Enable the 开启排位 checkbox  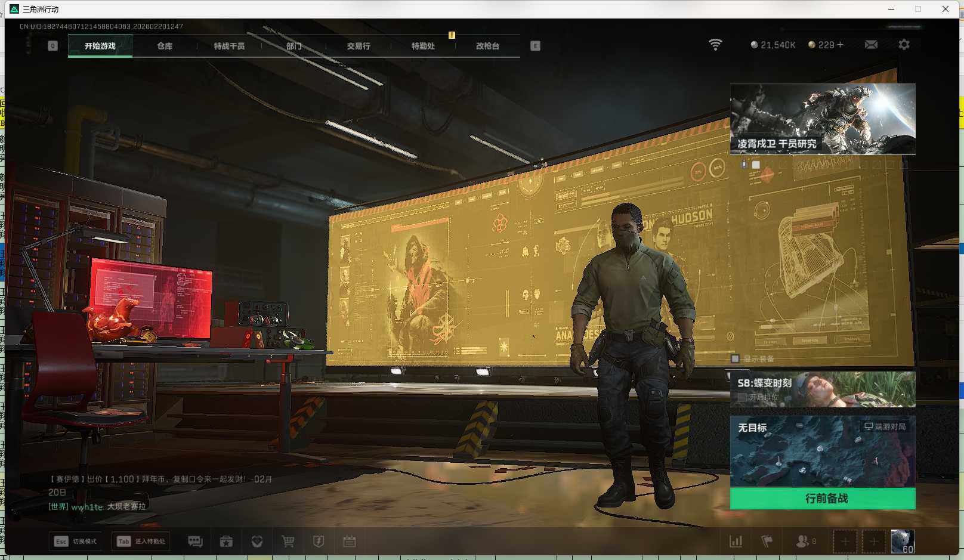[x=742, y=397]
